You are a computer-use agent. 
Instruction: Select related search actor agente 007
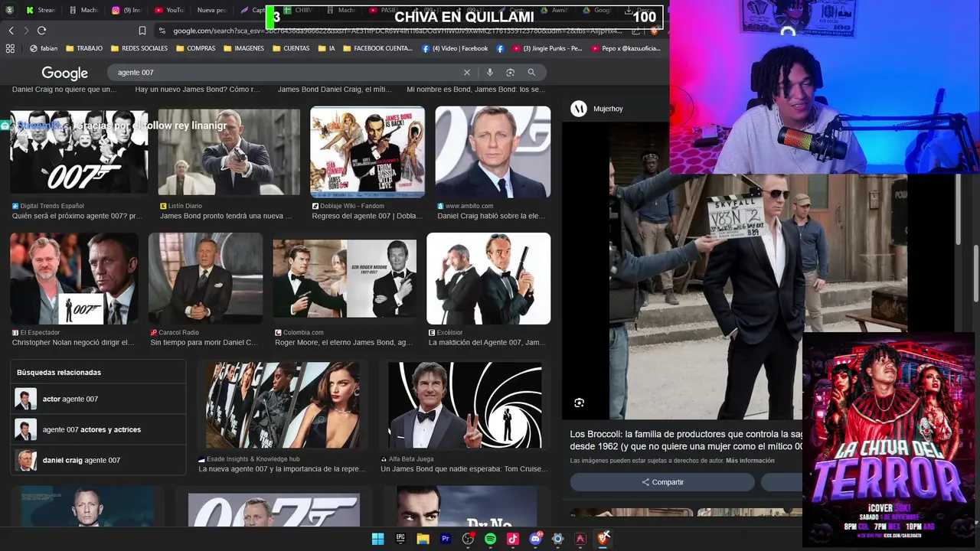point(98,399)
